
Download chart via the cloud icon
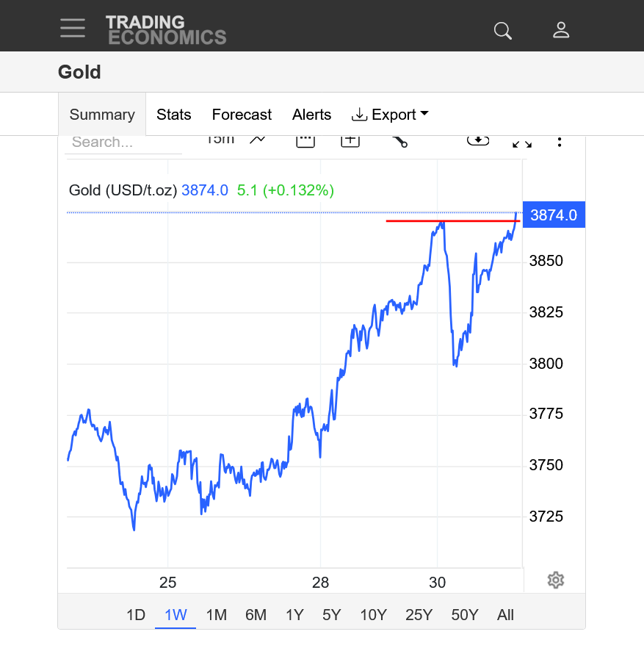pyautogui.click(x=478, y=140)
